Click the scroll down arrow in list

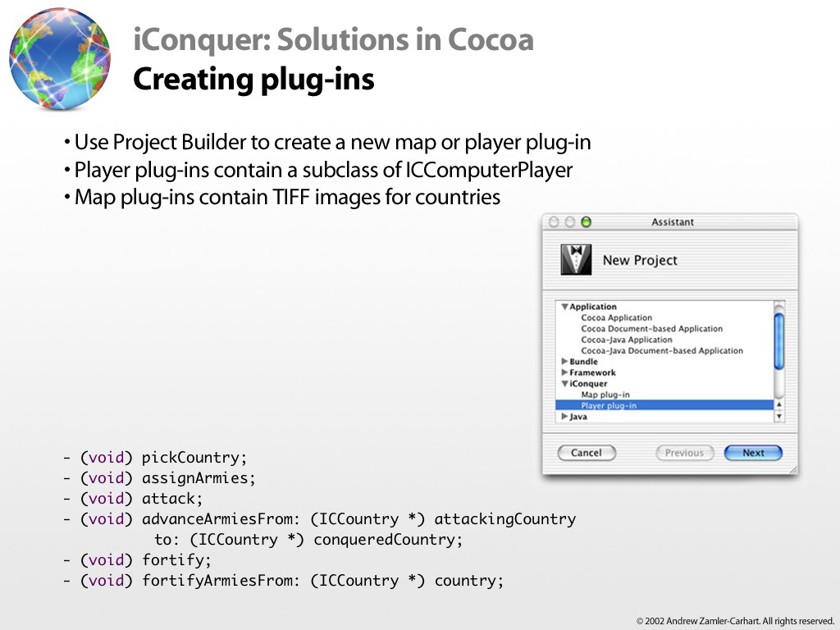click(779, 416)
